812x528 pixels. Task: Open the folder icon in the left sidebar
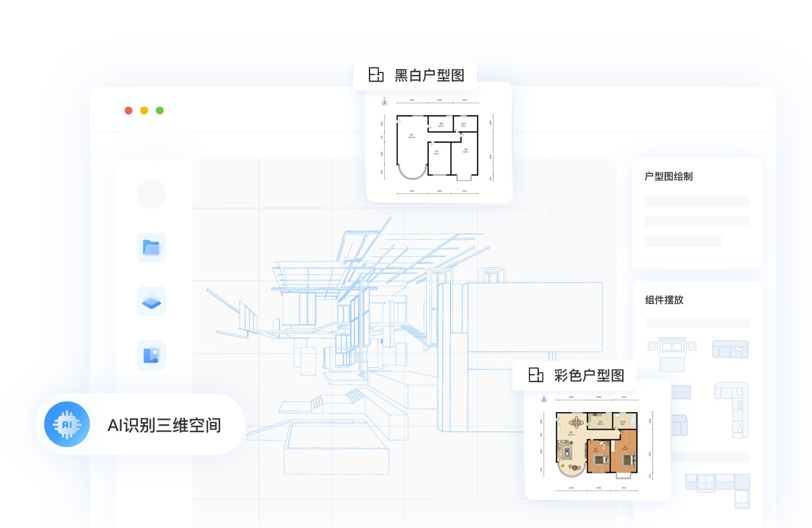click(x=151, y=248)
